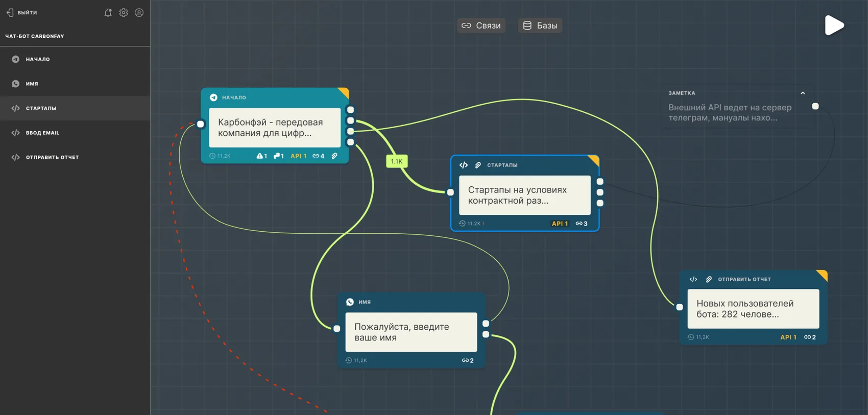Collapse the Заметка note with the chevron
The width and height of the screenshot is (868, 415).
click(803, 93)
